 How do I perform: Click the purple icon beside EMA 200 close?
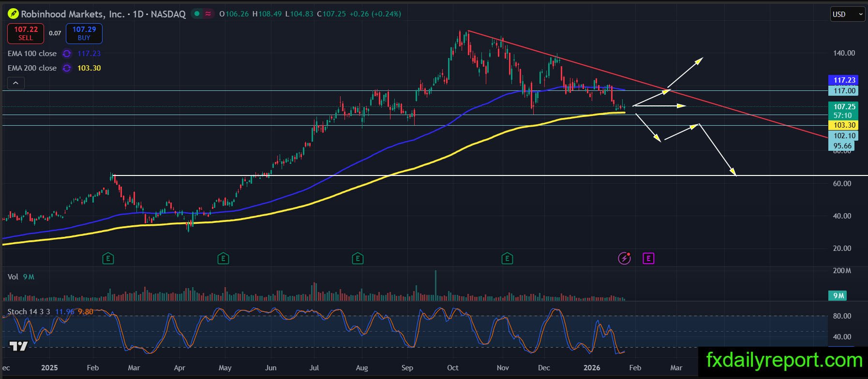67,68
